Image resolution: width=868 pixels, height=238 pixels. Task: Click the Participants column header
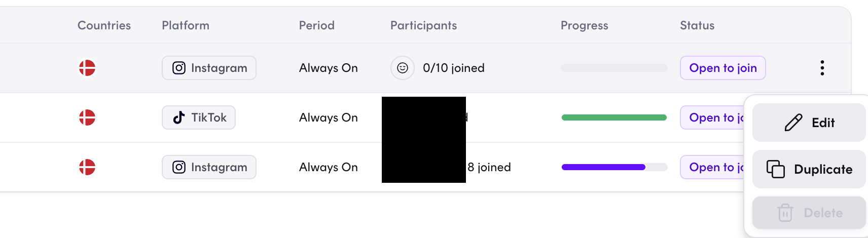pyautogui.click(x=423, y=25)
